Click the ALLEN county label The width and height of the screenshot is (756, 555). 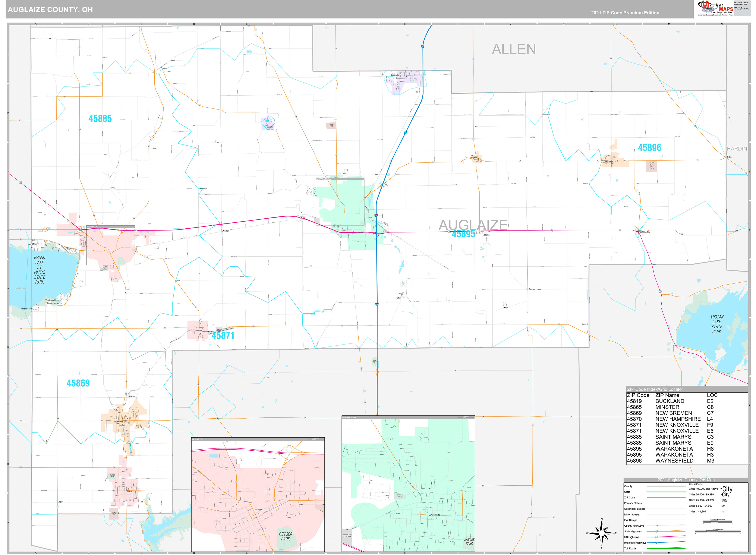click(514, 49)
